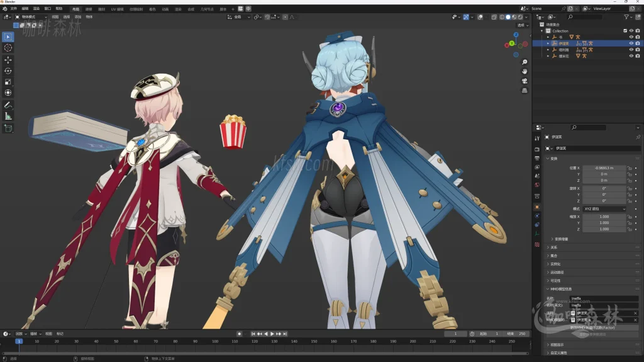Open the View menu in viewport header

(55, 17)
